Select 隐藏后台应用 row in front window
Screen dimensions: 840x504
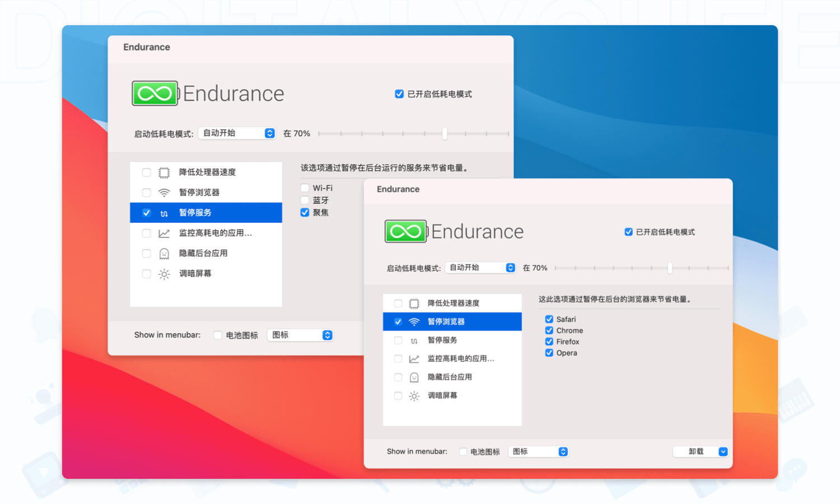(x=452, y=377)
